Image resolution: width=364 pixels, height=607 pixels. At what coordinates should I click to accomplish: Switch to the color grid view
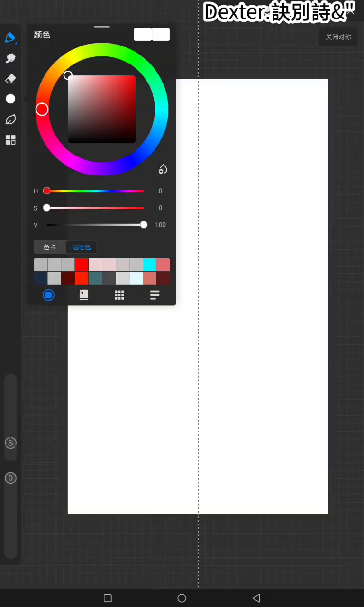click(x=119, y=295)
